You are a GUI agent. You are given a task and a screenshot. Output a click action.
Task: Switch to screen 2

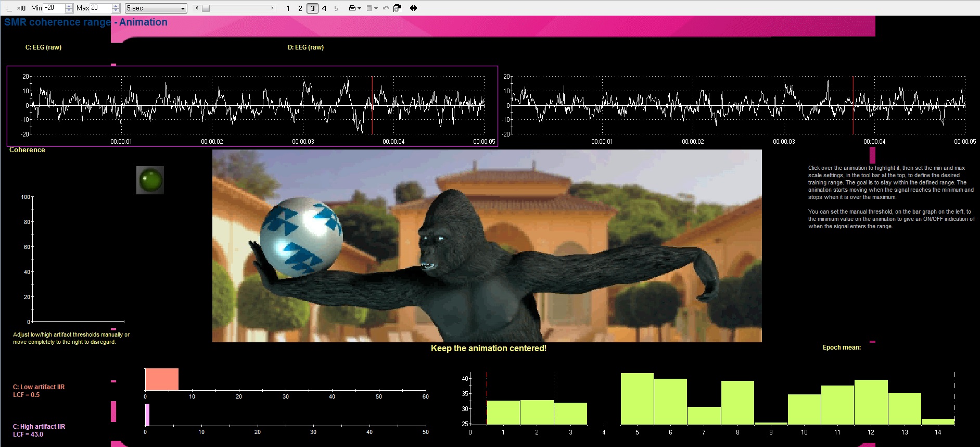[300, 8]
